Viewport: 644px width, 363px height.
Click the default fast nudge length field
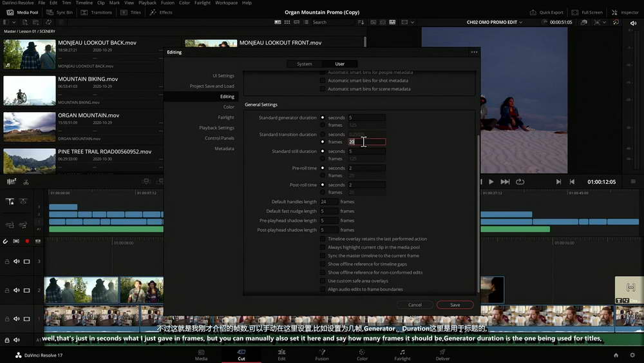pos(329,211)
